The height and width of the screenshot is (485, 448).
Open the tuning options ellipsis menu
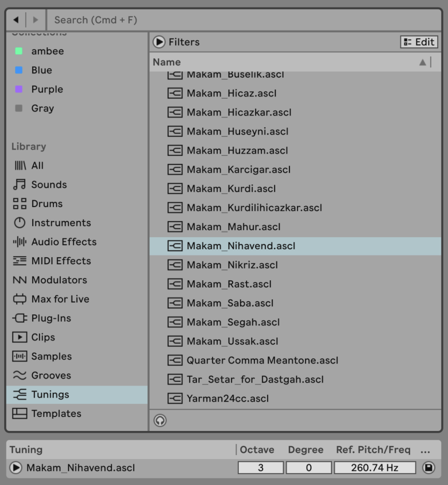[x=425, y=450]
